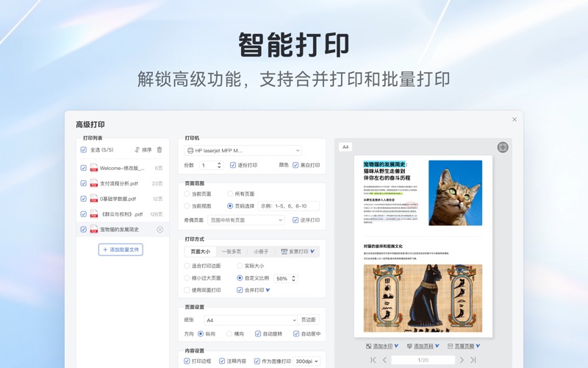Switch to the 一张多页 tab
588x368 pixels.
232,252
